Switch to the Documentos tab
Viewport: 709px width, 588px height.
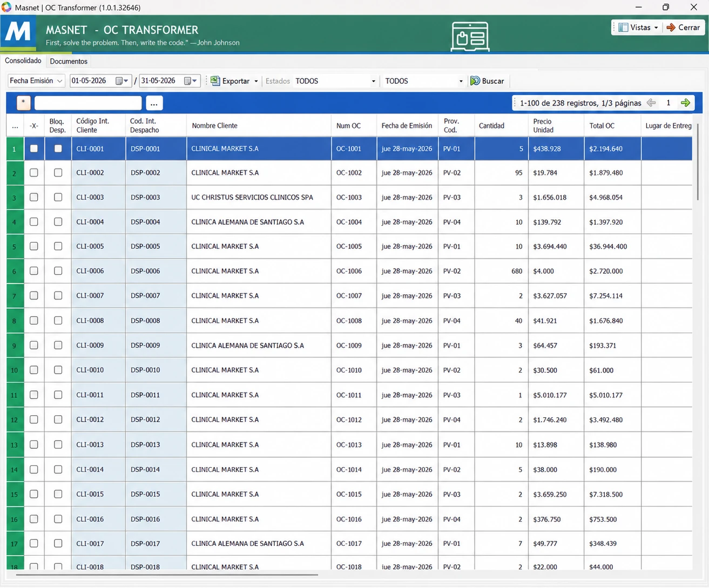69,62
